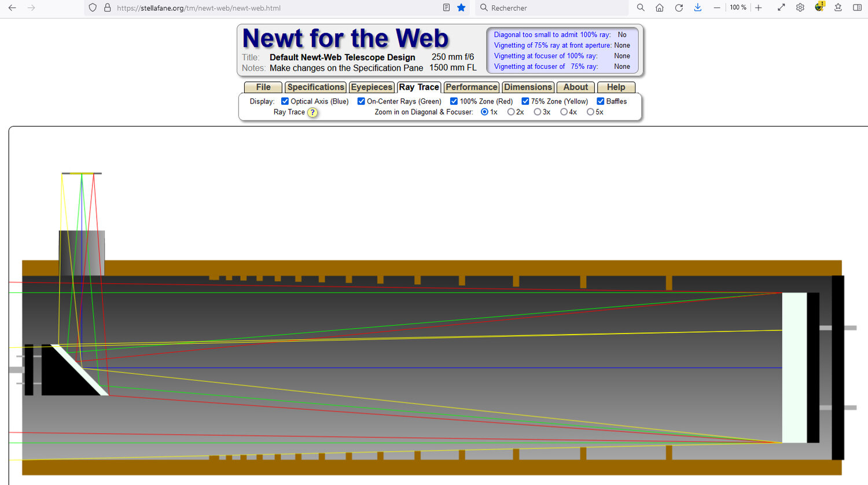This screenshot has width=868, height=485.
Task: Select the Ray Trace tab
Action: coord(419,87)
